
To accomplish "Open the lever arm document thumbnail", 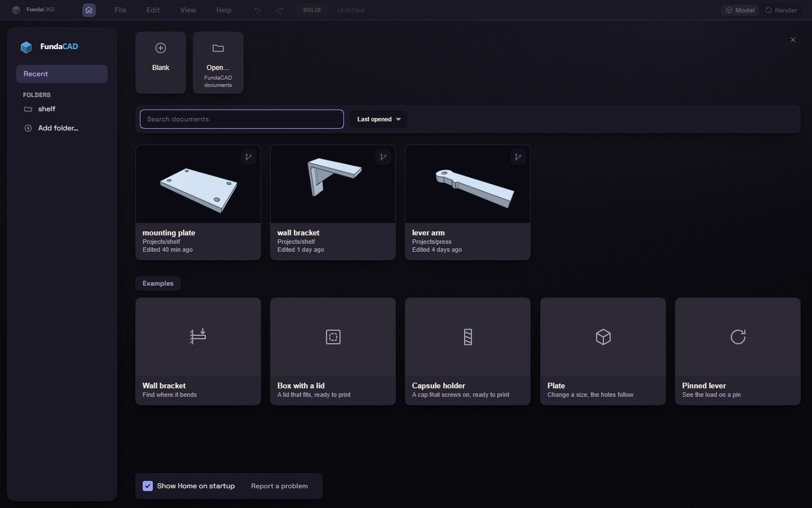I will 467,184.
